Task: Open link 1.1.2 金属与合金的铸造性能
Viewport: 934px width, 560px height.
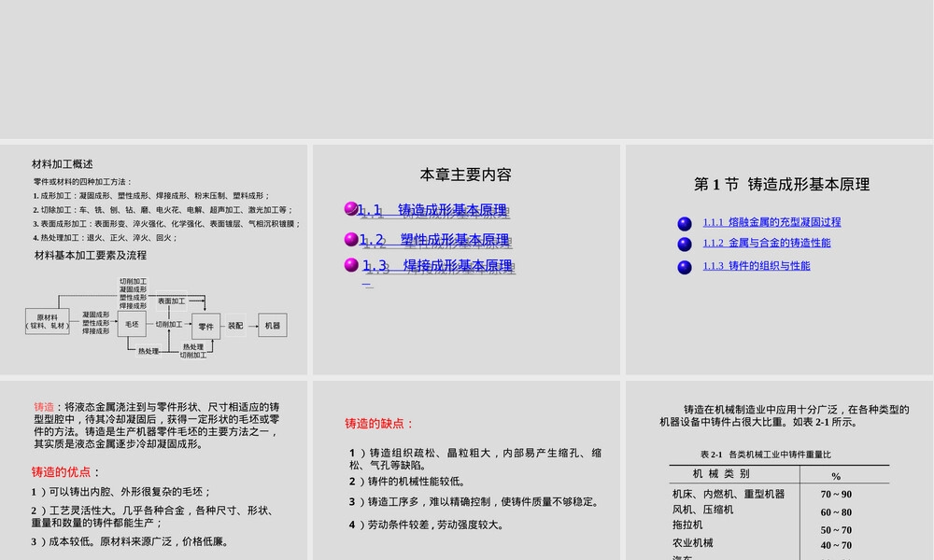Action: pos(766,243)
